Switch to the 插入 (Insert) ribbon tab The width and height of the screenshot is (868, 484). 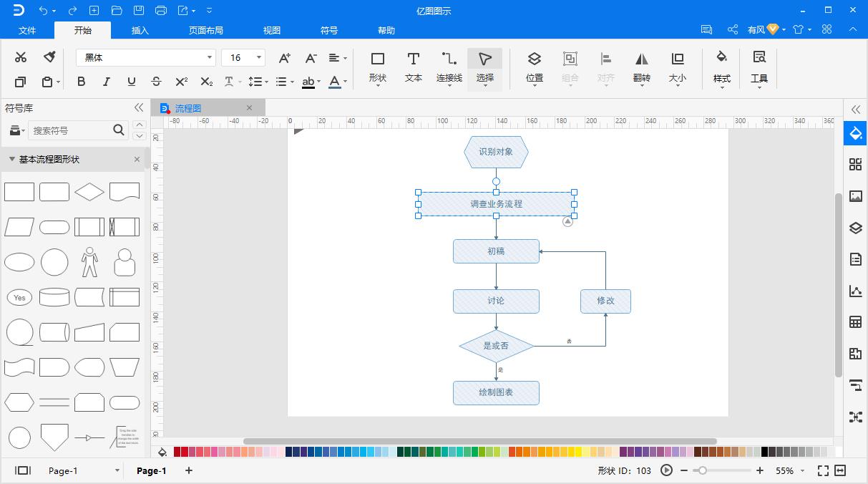tap(140, 30)
